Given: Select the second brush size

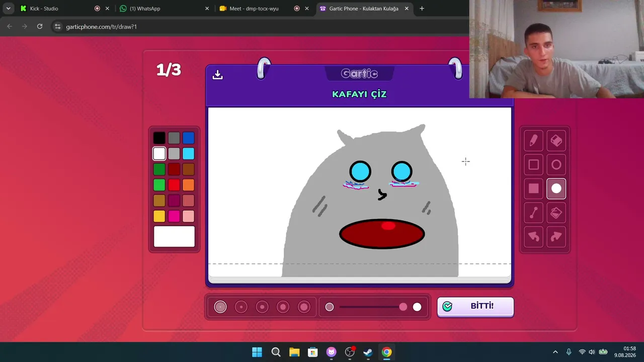Looking at the screenshot, I should (x=241, y=307).
